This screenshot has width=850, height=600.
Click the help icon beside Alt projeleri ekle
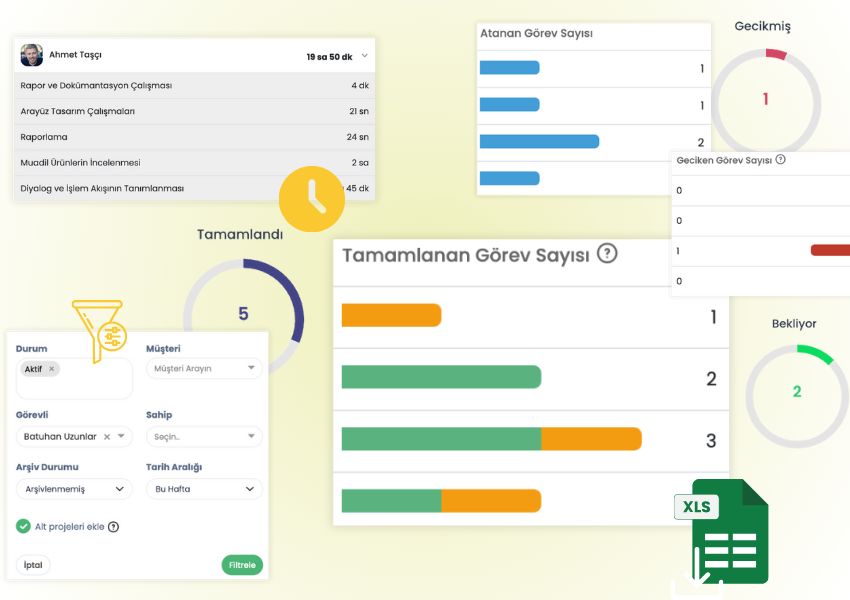(113, 527)
